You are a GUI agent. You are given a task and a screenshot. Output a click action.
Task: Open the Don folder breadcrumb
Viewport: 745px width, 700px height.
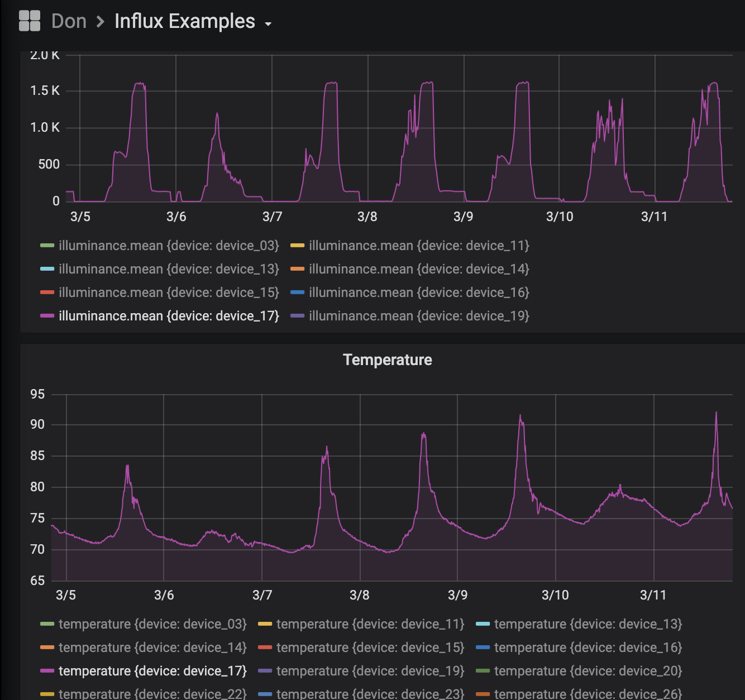tap(69, 21)
